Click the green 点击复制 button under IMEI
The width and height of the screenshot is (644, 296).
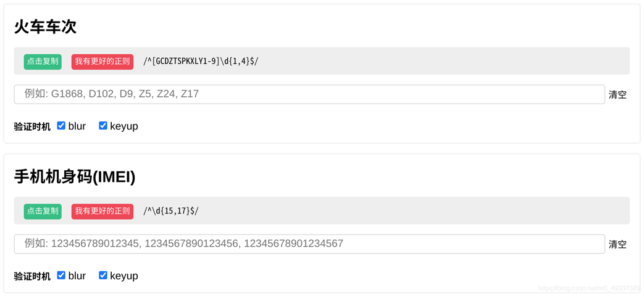(x=43, y=212)
